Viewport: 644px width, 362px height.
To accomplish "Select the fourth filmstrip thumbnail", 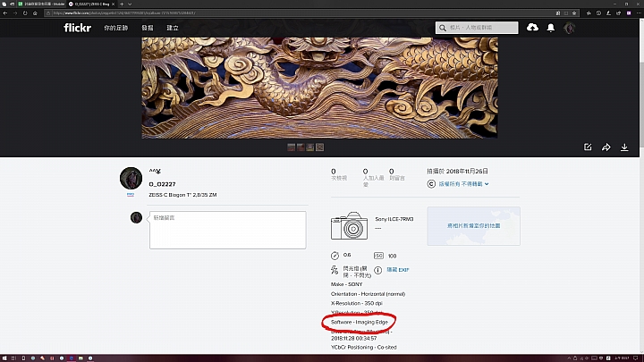I will (319, 147).
